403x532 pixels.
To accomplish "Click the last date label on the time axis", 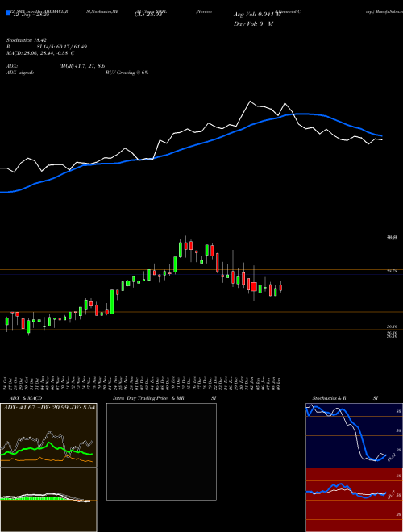I will 280,384.
